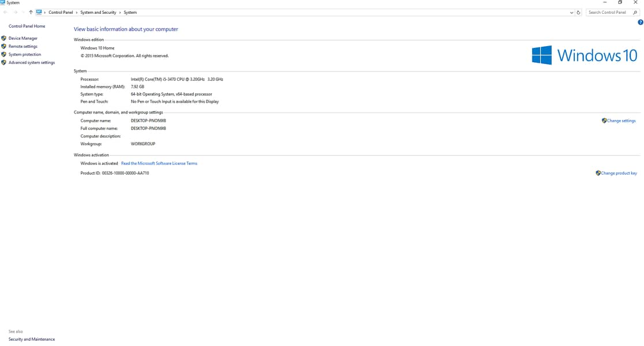Viewport: 644px width, 346px height.
Task: Click the computer icon in the address bar
Action: click(x=39, y=12)
